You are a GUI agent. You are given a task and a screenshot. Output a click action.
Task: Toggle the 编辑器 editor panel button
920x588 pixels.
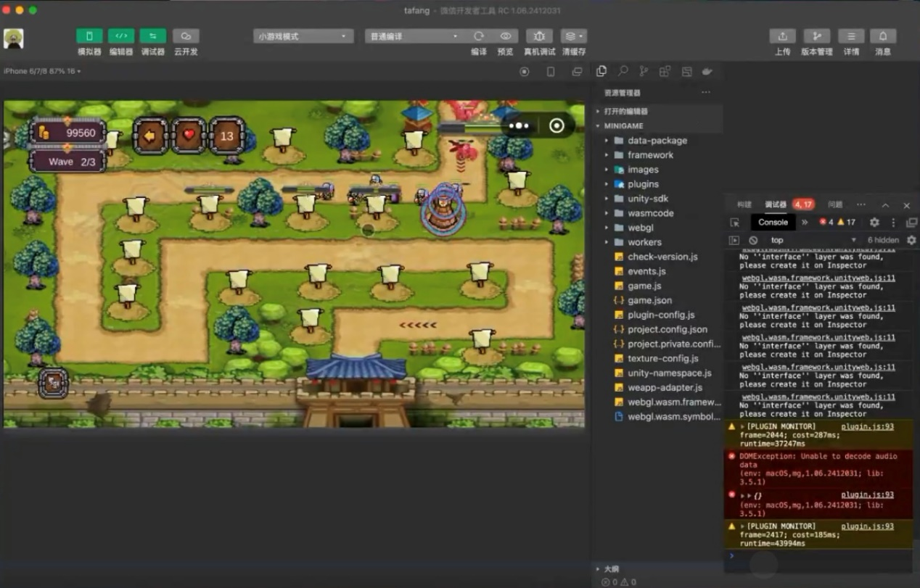tap(121, 36)
